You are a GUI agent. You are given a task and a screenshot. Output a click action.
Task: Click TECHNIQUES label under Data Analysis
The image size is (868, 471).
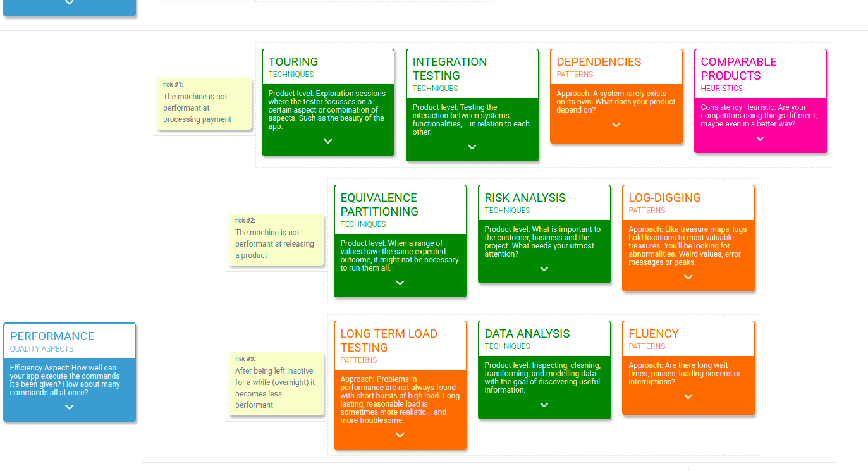tap(508, 346)
